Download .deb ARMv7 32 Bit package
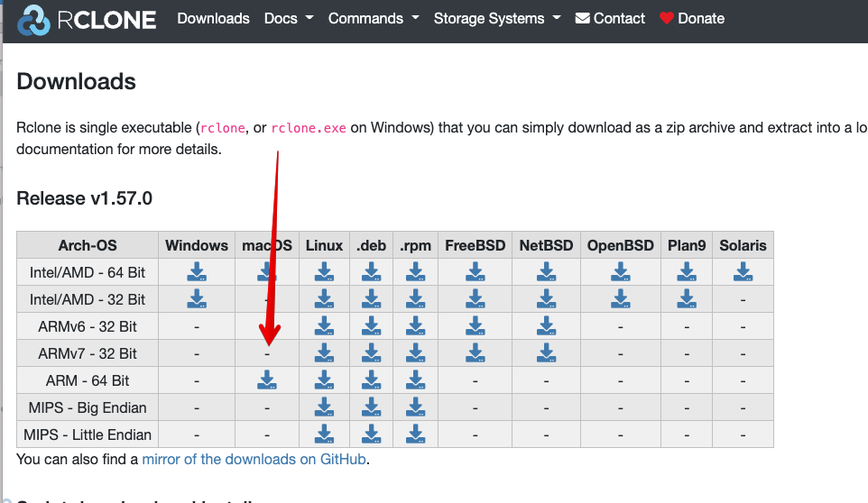Image resolution: width=868 pixels, height=503 pixels. coord(372,353)
